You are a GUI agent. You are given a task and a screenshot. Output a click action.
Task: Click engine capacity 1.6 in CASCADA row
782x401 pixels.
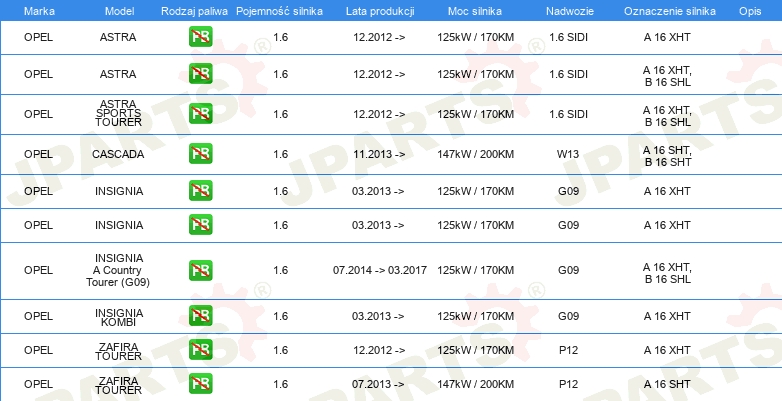280,154
